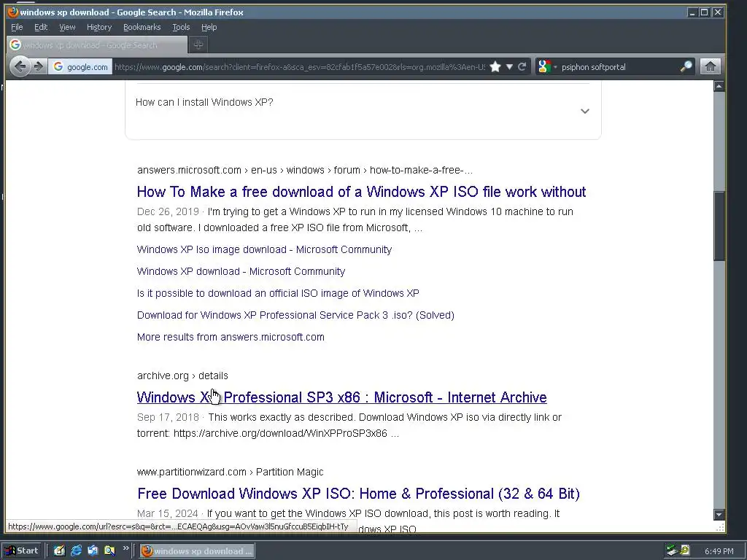Bookmark this page with the star icon
Viewport: 747px width, 560px height.
(495, 66)
